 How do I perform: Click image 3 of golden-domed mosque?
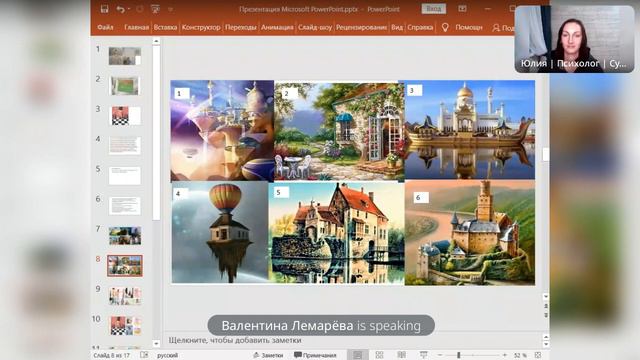tap(470, 130)
